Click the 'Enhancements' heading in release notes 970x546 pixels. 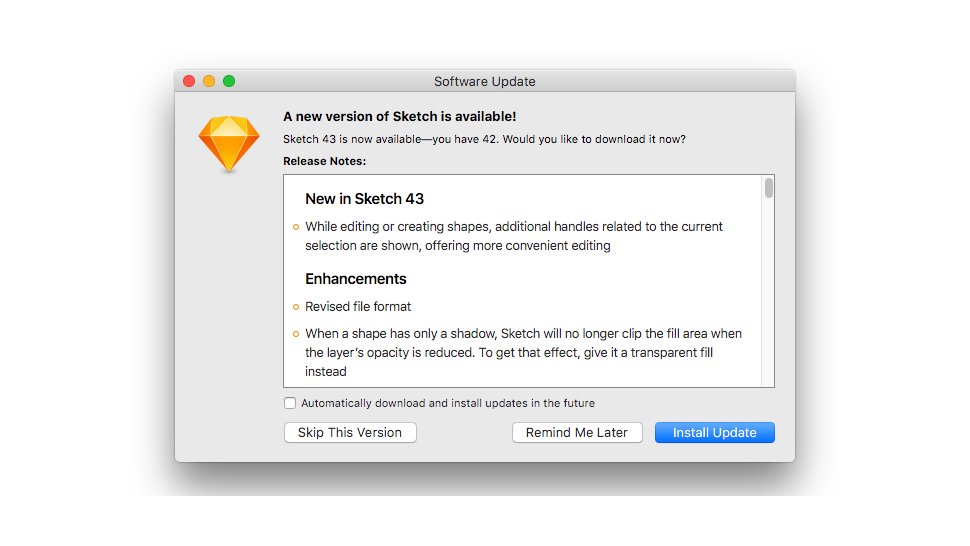[356, 279]
